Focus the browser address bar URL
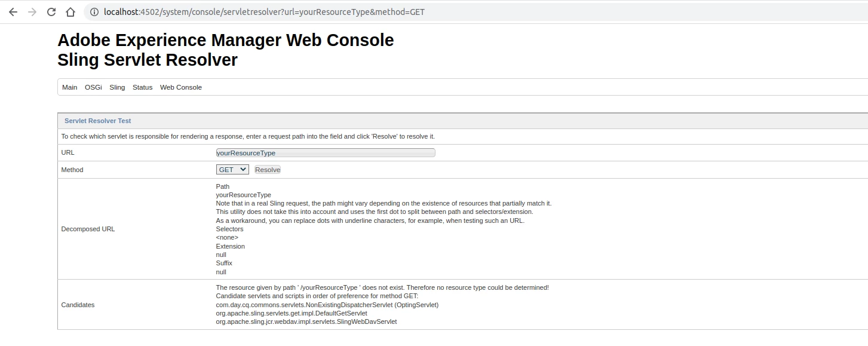This screenshot has width=868, height=346. tap(264, 12)
